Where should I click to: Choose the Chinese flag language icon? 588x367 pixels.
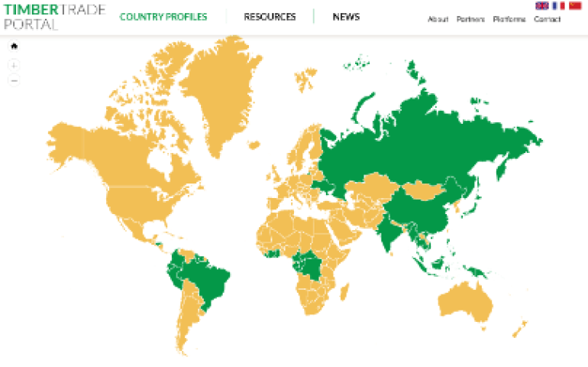click(x=575, y=6)
